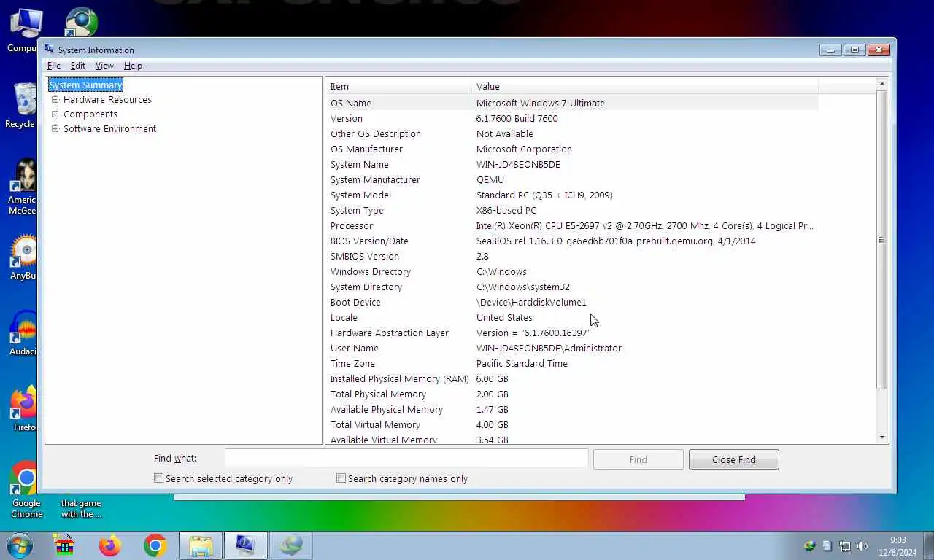Click the 'that game with the ...' desktop label
This screenshot has width=934, height=560.
coord(81,508)
